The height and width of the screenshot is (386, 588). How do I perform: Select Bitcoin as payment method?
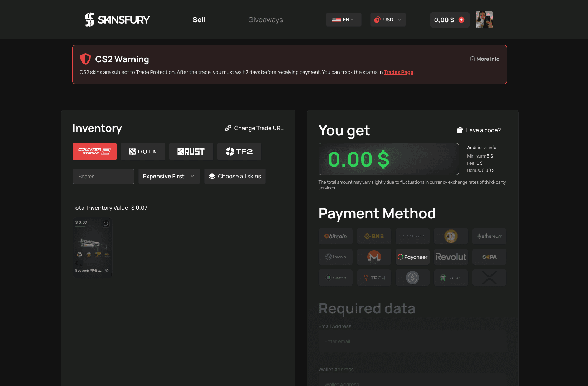point(335,236)
